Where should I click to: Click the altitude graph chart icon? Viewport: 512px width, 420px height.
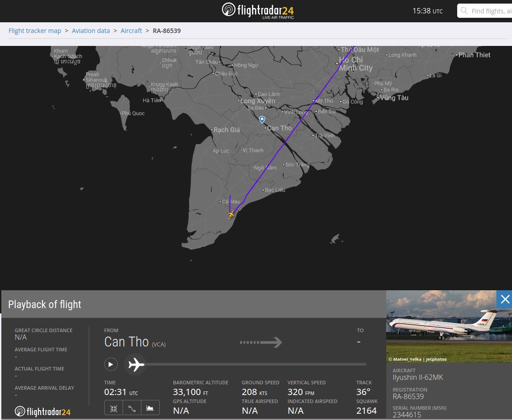pos(150,408)
